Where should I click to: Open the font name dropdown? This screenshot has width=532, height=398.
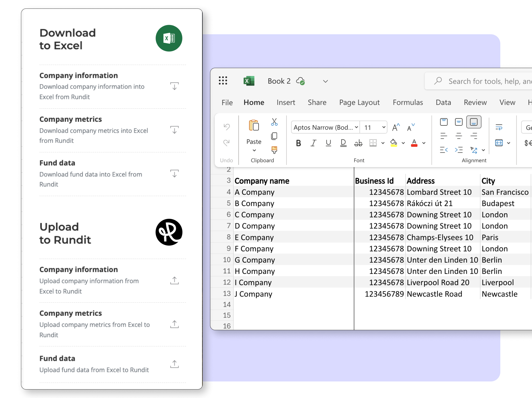[356, 127]
